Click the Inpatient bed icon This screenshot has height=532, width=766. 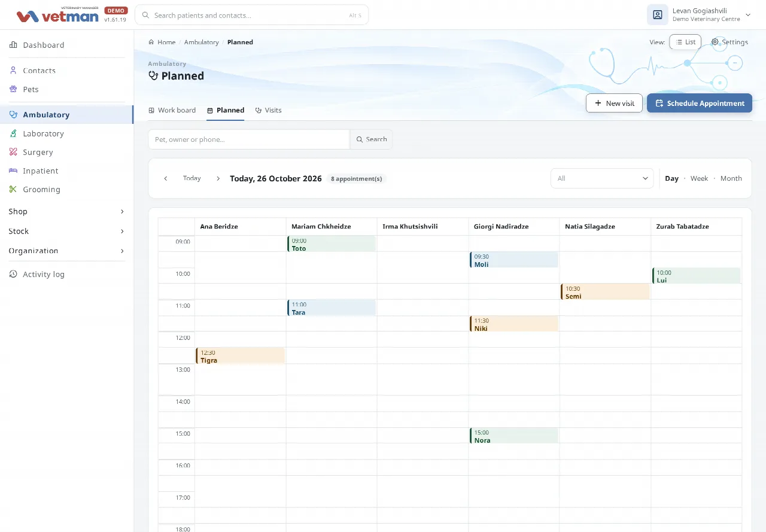13,171
